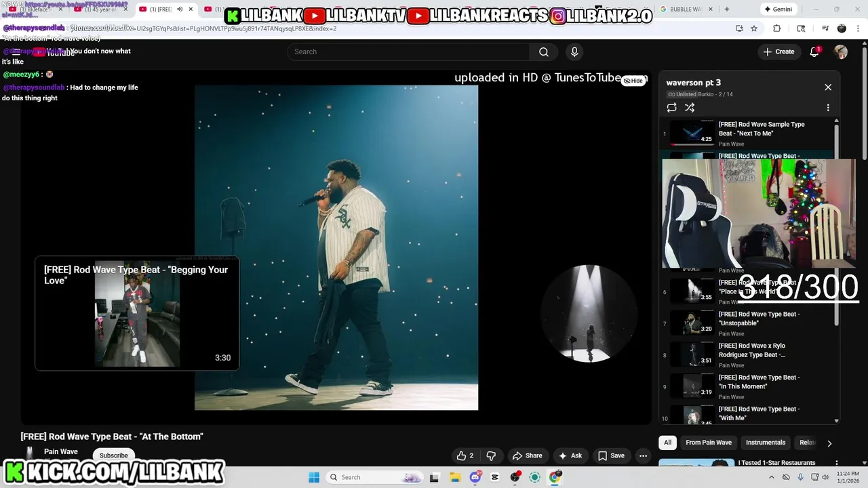Close the BUBBLLE WA tab
The image size is (868, 488).
tap(712, 9)
